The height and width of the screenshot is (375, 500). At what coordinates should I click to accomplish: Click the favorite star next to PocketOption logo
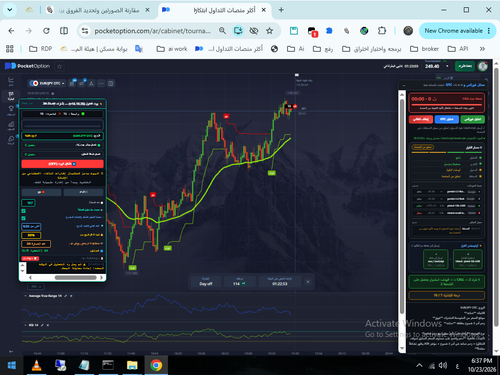(x=59, y=66)
